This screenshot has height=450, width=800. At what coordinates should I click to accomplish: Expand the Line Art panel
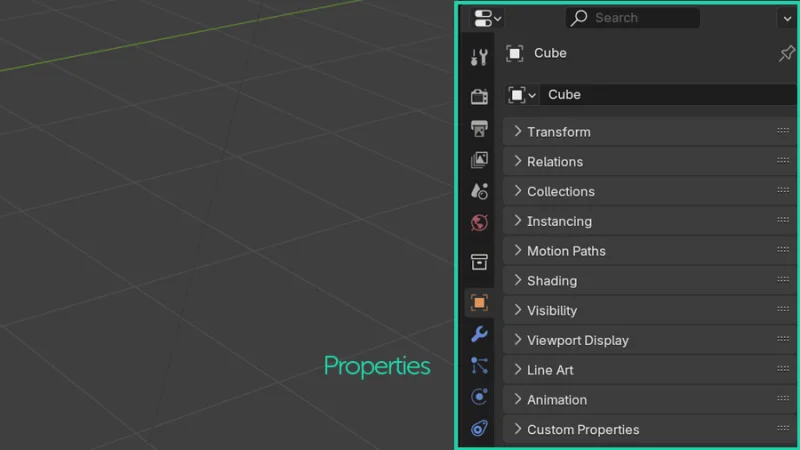[x=649, y=370]
